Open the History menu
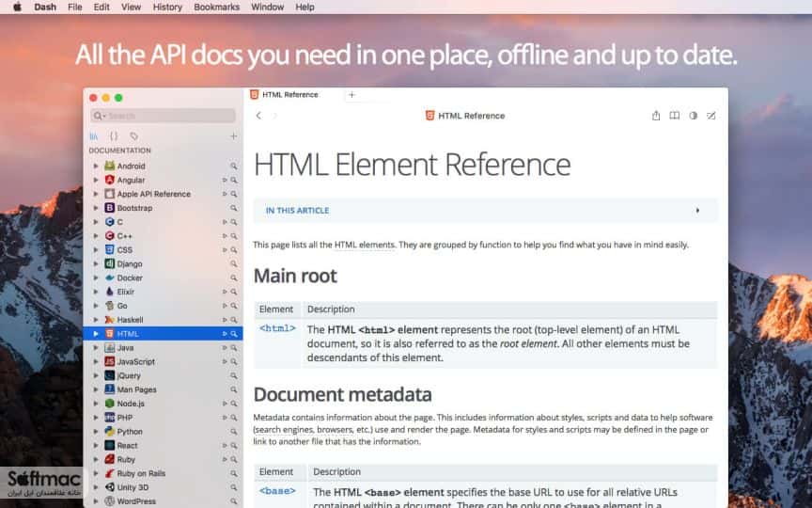This screenshot has height=508, width=812. tap(167, 7)
